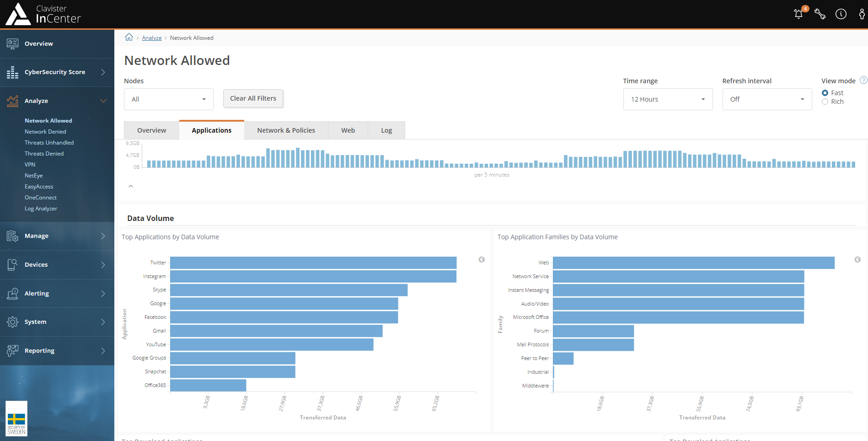The width and height of the screenshot is (868, 441).
Task: Open the info circle icon
Action: point(841,14)
